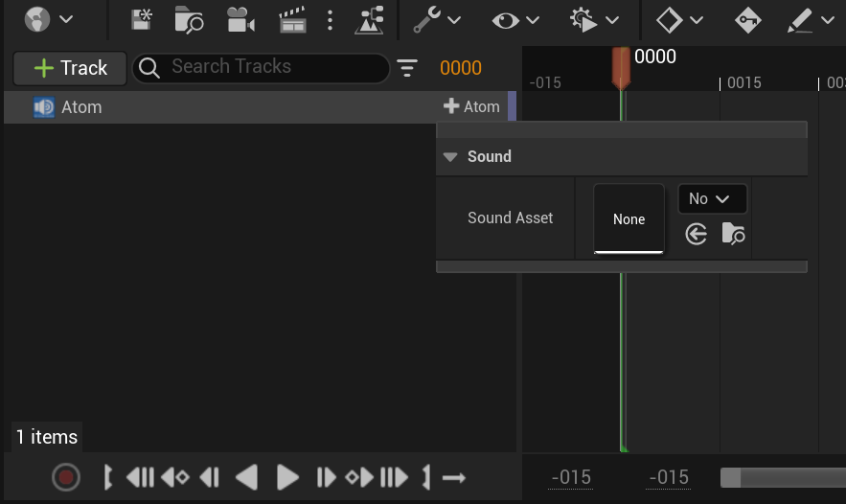Screen dimensions: 846x504
Task: Click the green Add Track button
Action: [70, 68]
